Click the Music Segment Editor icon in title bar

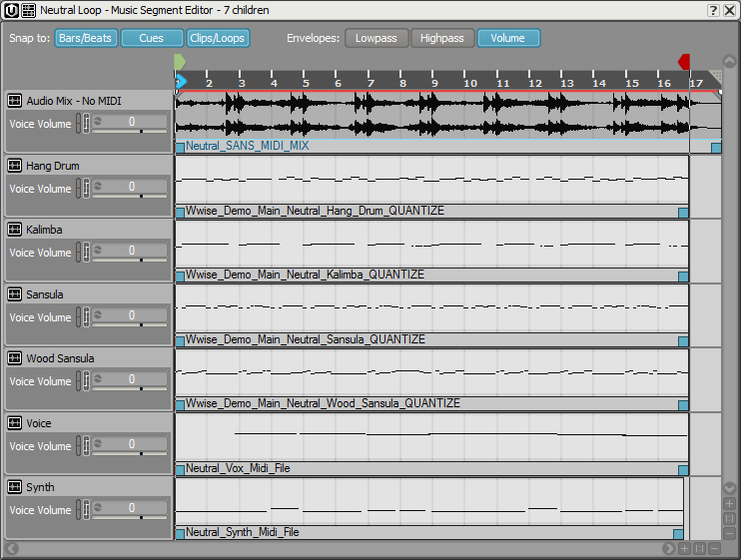pyautogui.click(x=28, y=10)
